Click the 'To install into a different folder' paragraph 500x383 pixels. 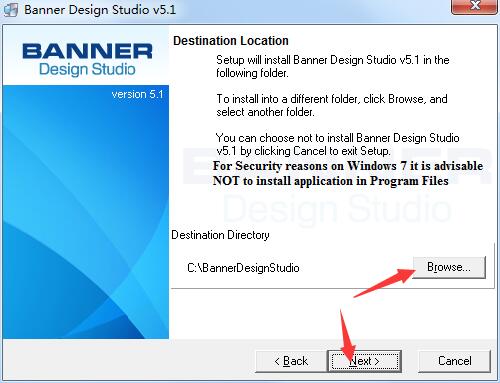point(332,105)
